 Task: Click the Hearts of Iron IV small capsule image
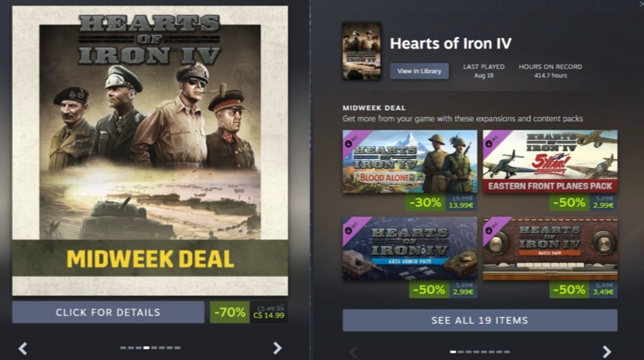pyautogui.click(x=362, y=51)
